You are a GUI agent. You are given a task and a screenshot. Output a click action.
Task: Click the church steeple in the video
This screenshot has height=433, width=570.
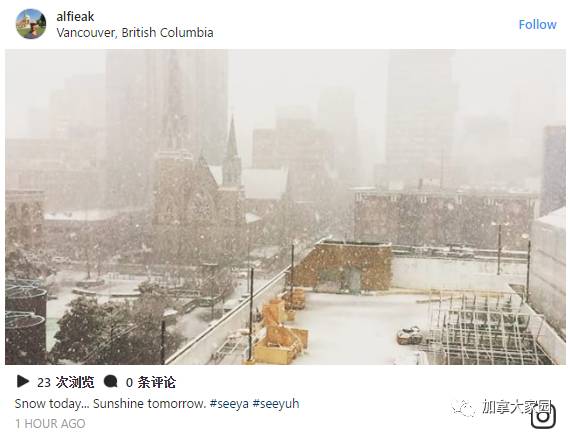tap(232, 153)
